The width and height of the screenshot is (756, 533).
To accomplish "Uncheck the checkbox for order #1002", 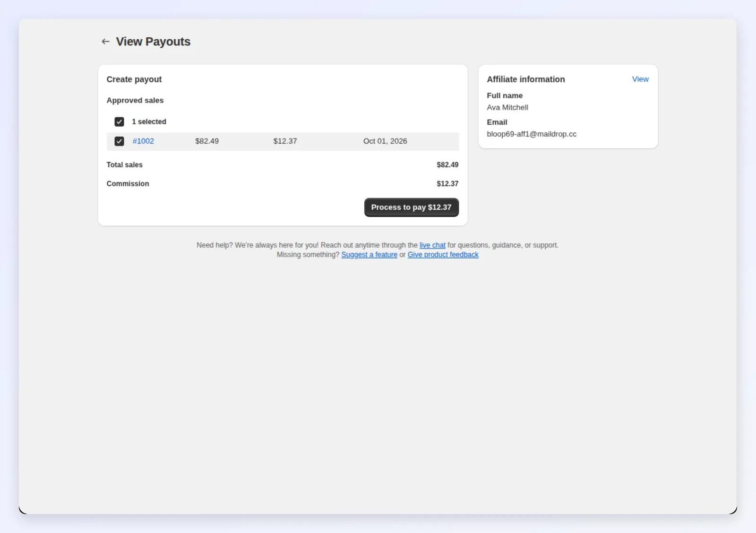I will tap(119, 141).
